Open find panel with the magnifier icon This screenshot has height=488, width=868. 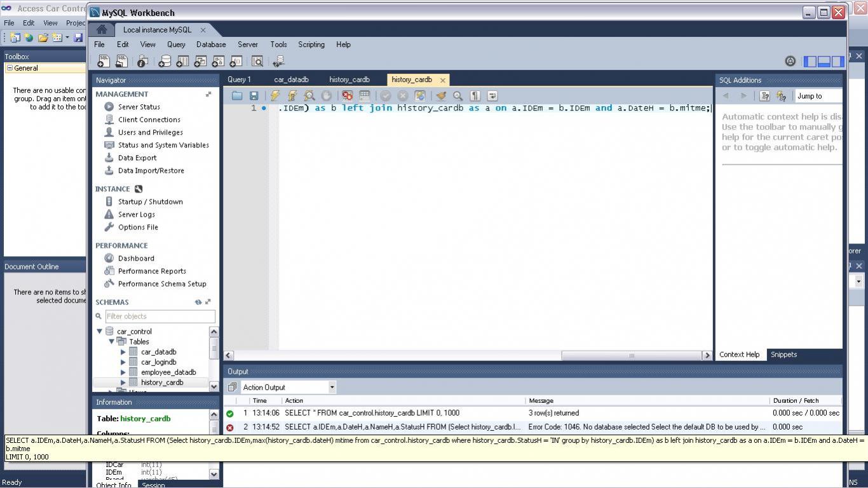[458, 96]
